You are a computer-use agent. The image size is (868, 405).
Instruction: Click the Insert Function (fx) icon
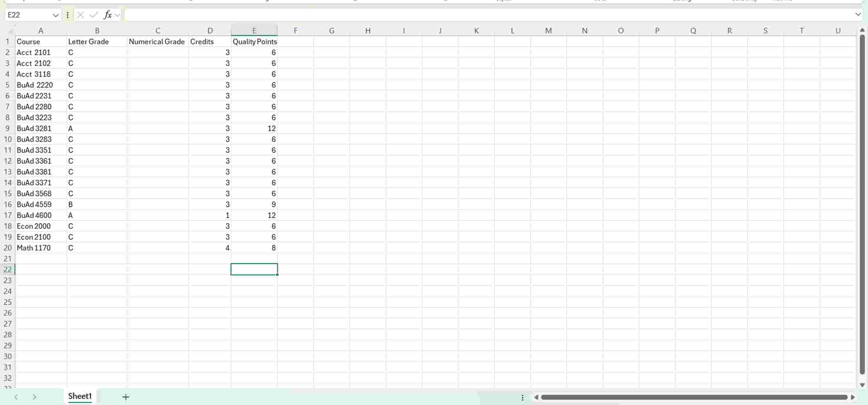(107, 15)
